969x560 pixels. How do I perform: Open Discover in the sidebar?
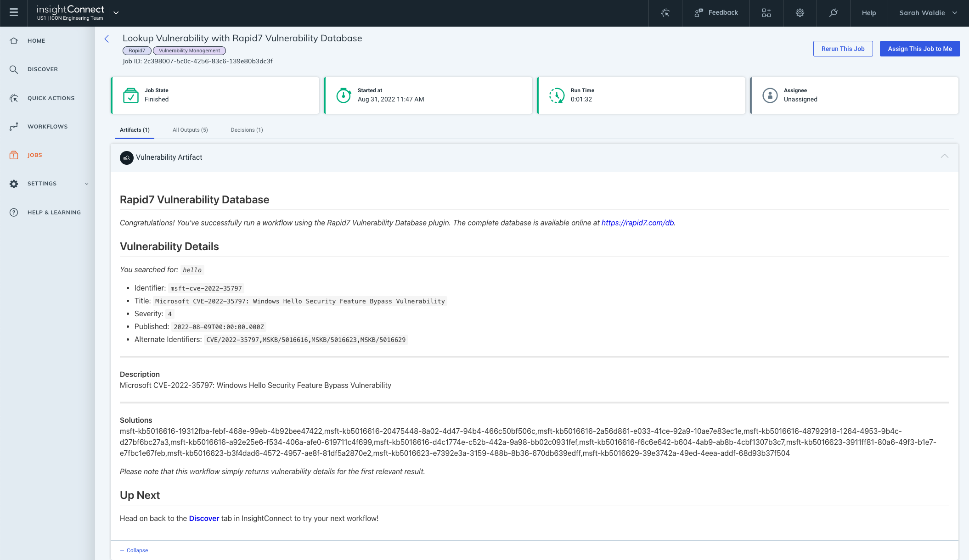click(x=43, y=69)
